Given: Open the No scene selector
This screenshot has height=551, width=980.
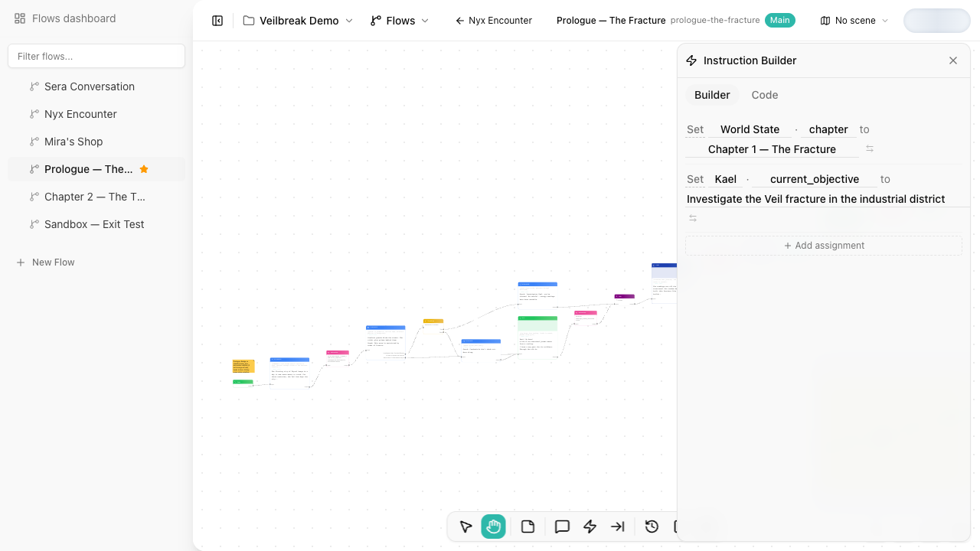Looking at the screenshot, I should point(854,21).
